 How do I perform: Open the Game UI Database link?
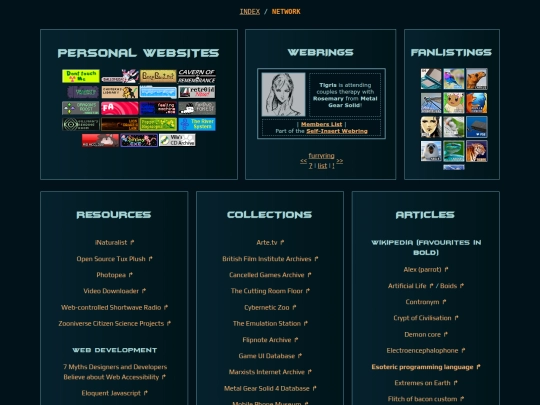270,356
